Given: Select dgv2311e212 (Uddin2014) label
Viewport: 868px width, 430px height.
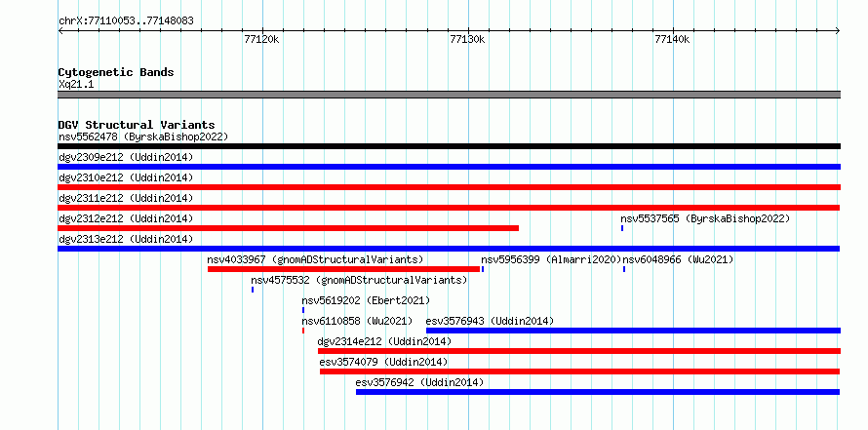Looking at the screenshot, I should click(126, 198).
